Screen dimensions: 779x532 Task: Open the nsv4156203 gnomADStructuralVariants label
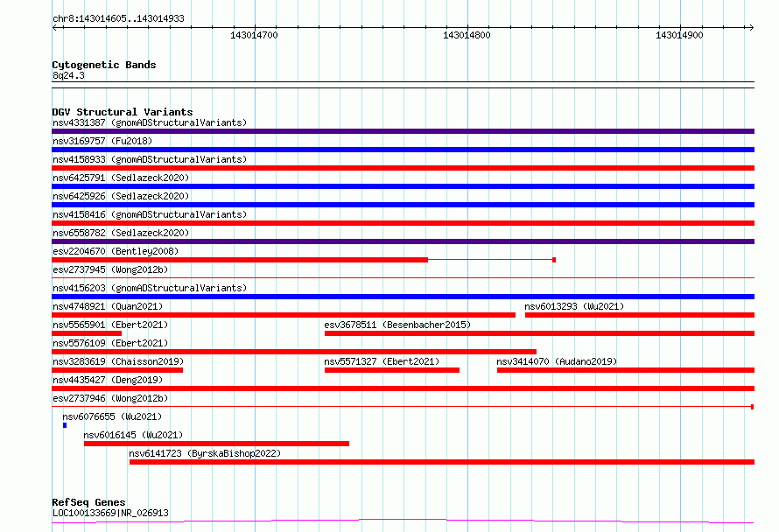click(x=150, y=288)
